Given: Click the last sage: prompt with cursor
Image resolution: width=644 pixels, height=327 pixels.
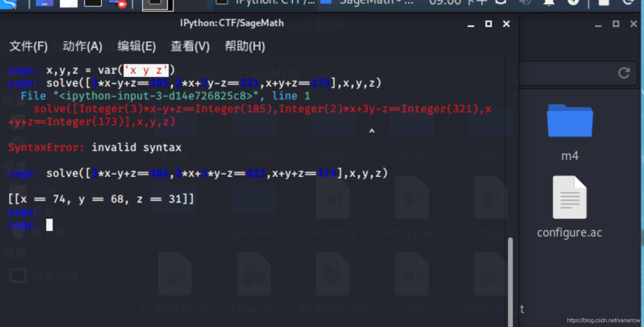Looking at the screenshot, I should click(30, 225).
